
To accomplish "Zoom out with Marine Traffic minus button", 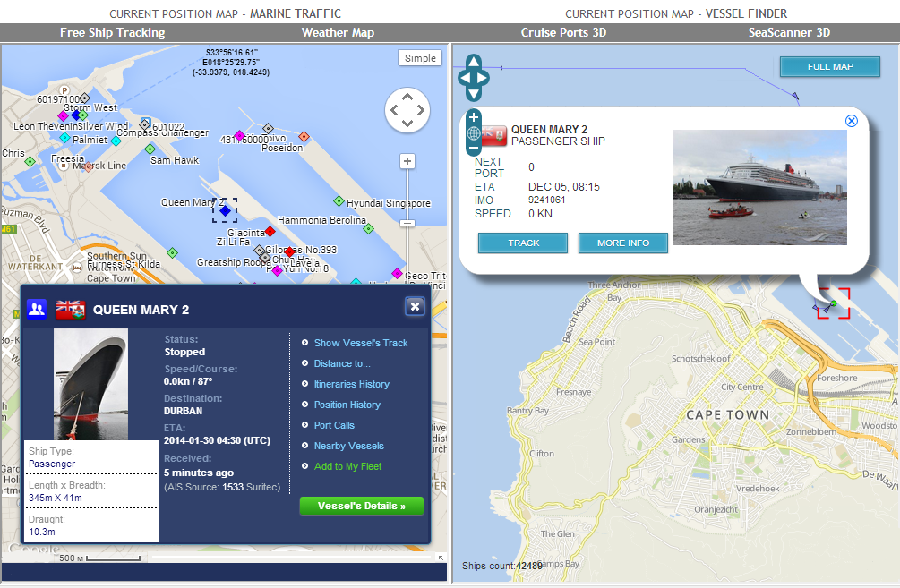I will (x=407, y=223).
